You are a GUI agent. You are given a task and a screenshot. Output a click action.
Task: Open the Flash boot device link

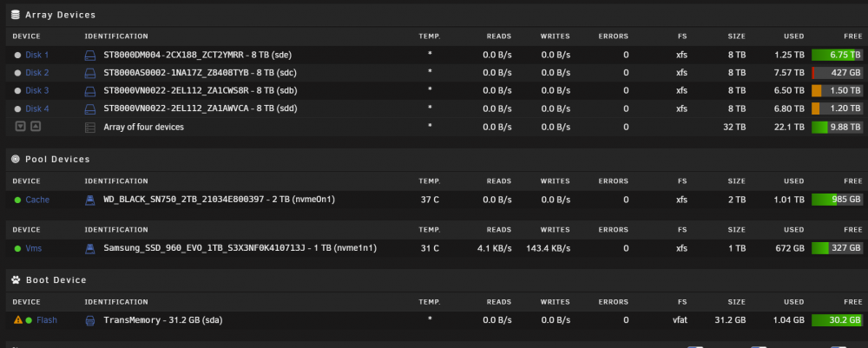tap(47, 319)
